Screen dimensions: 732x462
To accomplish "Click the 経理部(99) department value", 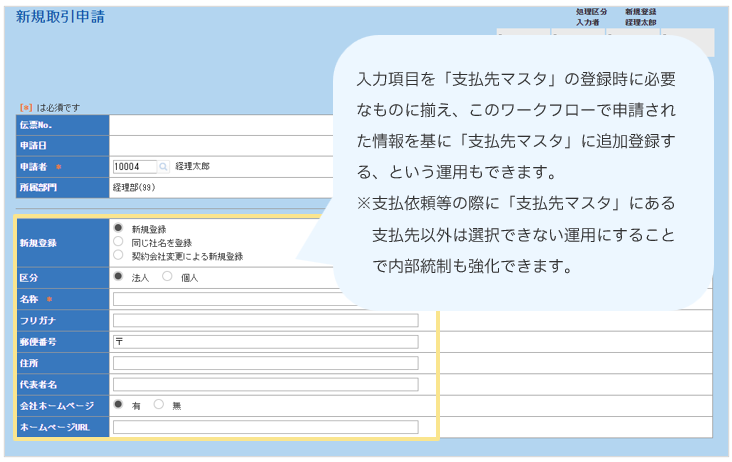I will pos(135,187).
